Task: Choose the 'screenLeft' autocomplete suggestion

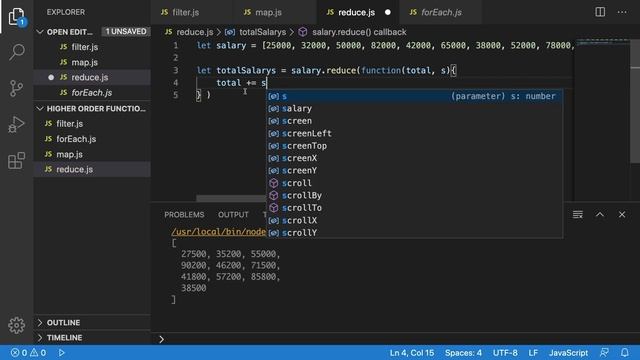Action: (414, 133)
